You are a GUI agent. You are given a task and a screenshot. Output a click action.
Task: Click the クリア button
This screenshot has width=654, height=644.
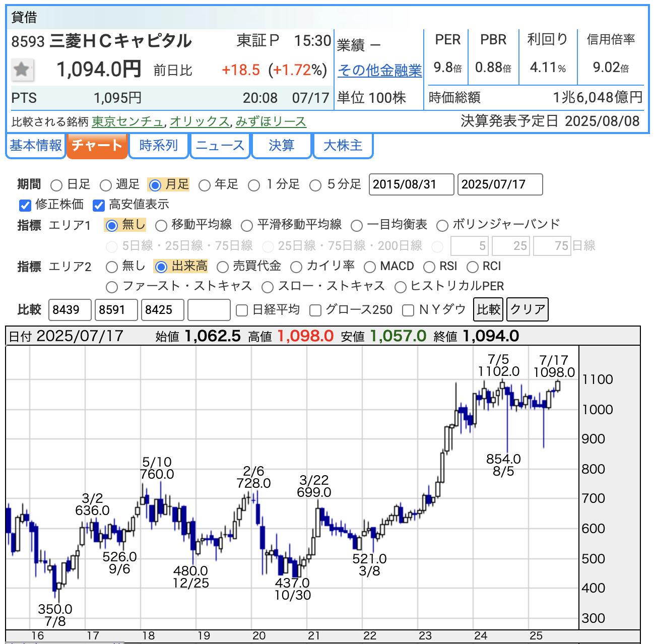pyautogui.click(x=527, y=309)
